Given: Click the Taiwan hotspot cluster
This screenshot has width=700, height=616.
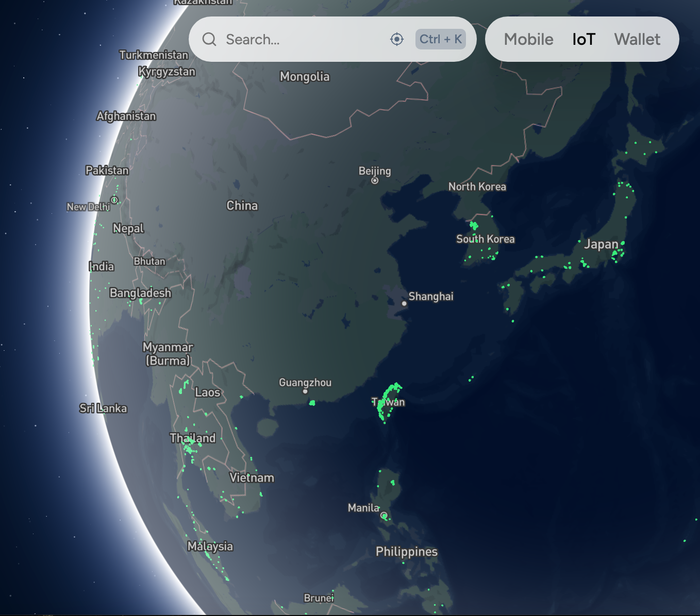Looking at the screenshot, I should click(x=388, y=402).
